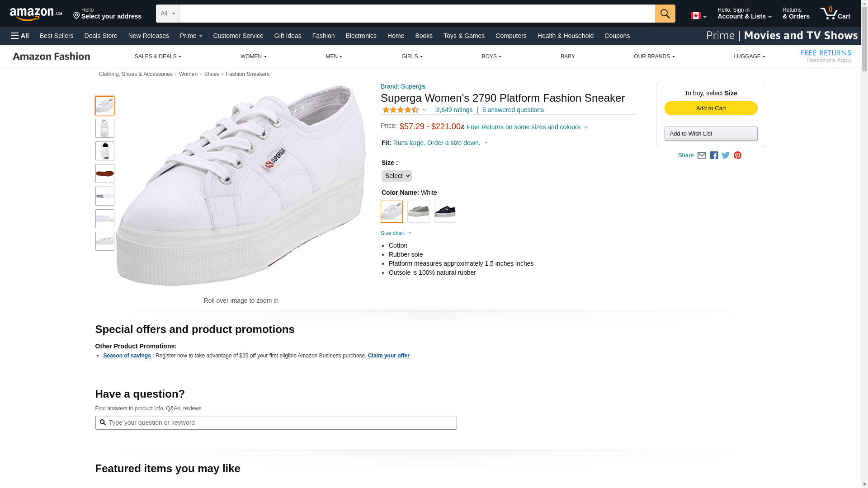Open the shopping cart icon
Screen dimensions: 868x488
click(835, 14)
